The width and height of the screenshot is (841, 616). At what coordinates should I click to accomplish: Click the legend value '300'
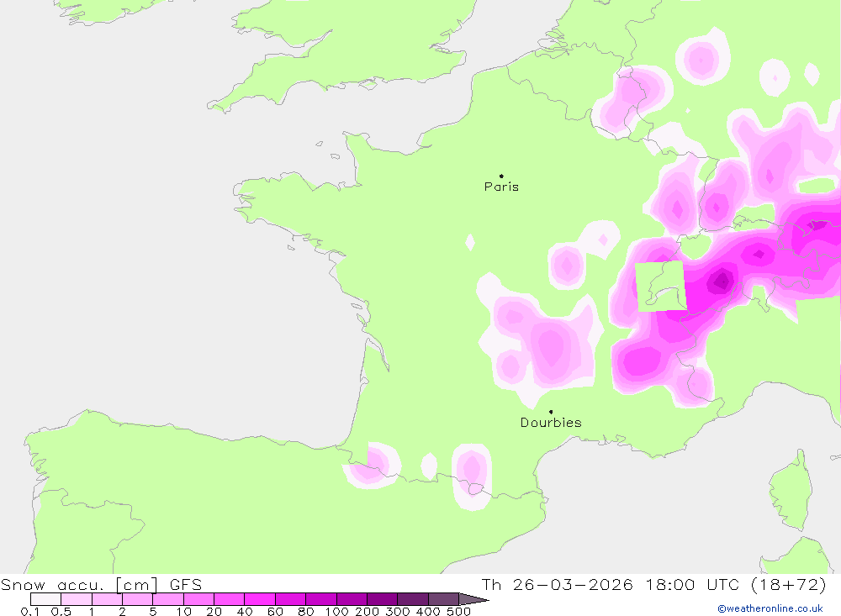[398, 612]
